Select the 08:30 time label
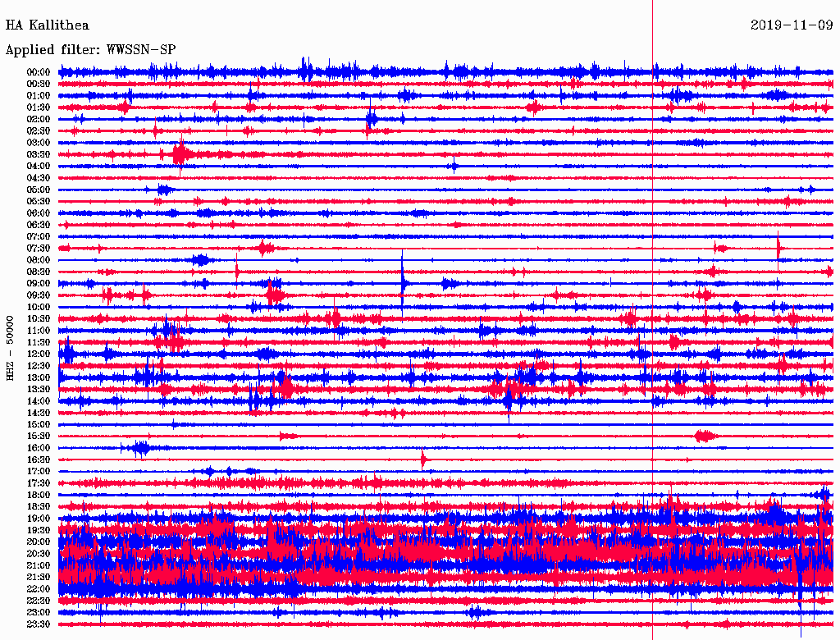 [39, 272]
